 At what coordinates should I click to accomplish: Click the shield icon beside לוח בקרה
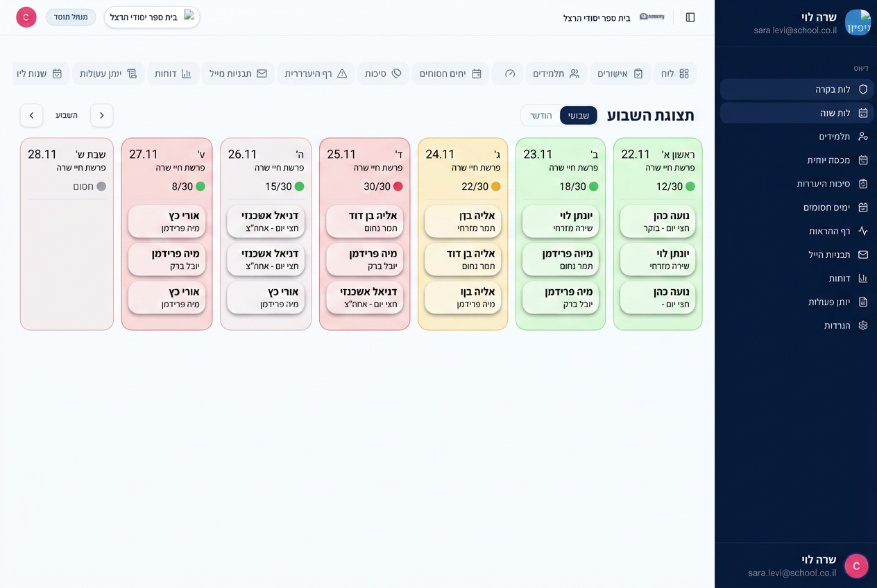coord(863,89)
